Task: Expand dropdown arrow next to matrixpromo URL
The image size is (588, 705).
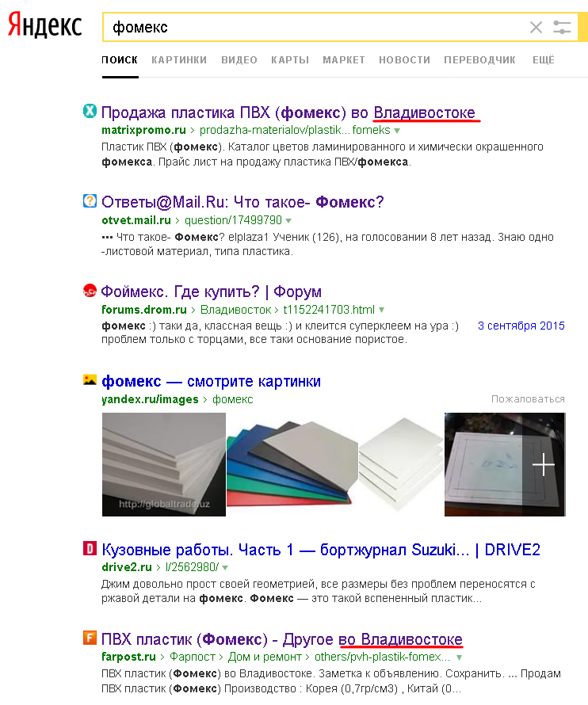Action: coord(397,131)
